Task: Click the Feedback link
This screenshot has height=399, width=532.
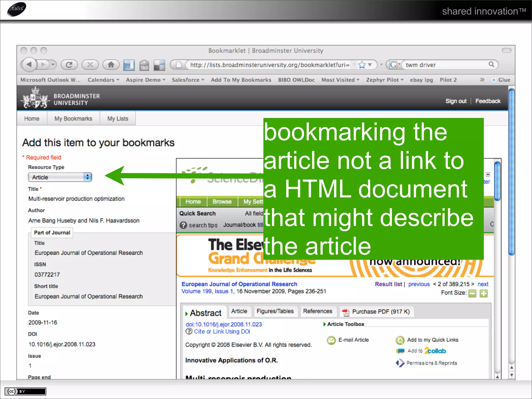Action: point(488,101)
